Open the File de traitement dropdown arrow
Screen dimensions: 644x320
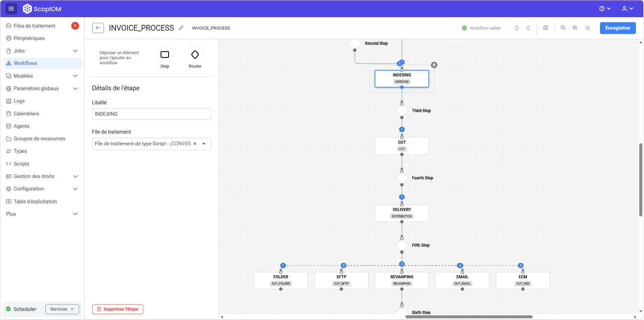(x=204, y=144)
